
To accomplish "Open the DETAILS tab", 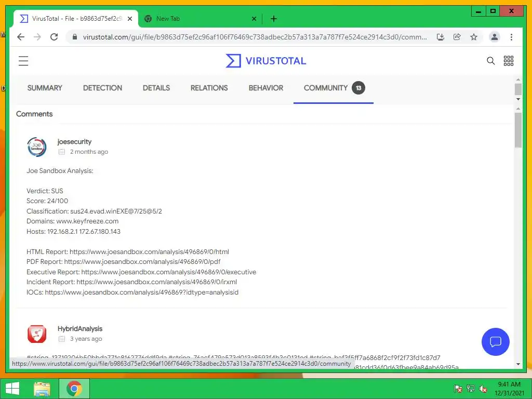I will coord(156,88).
